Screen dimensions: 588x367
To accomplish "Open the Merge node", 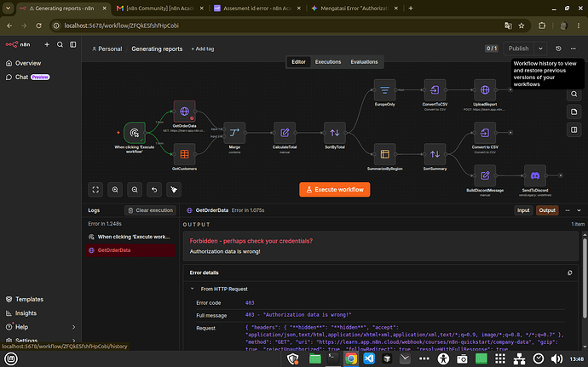I will click(234, 133).
